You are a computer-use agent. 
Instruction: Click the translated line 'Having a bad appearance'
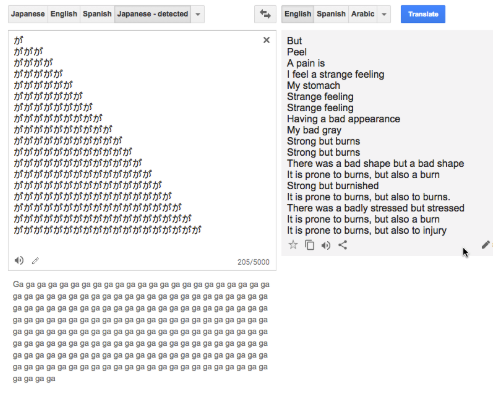tap(343, 119)
